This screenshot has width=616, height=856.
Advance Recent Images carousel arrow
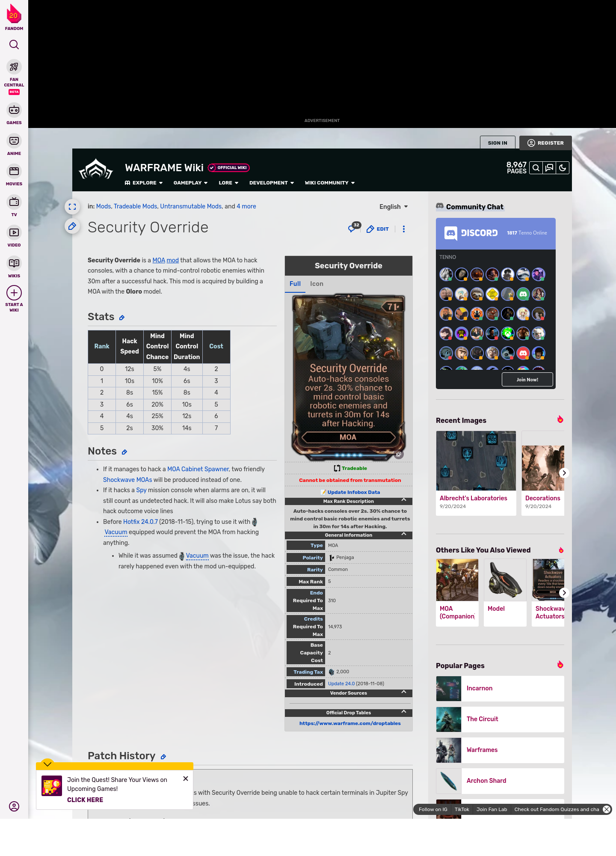(564, 473)
